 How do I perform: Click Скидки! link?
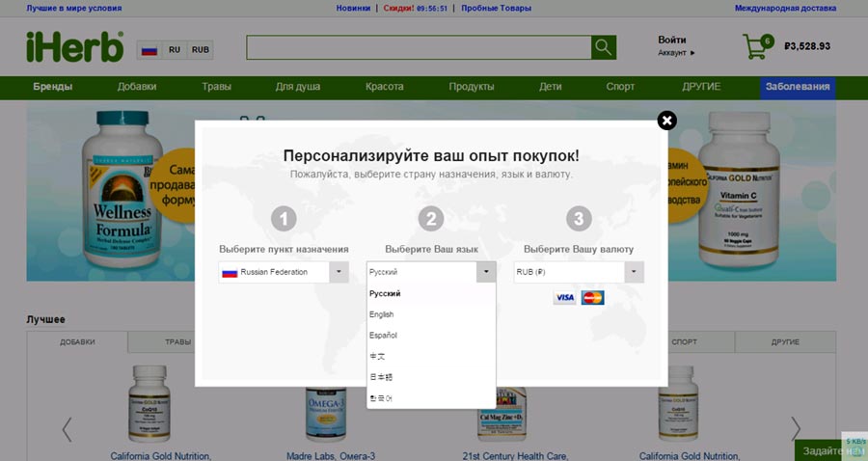click(398, 9)
